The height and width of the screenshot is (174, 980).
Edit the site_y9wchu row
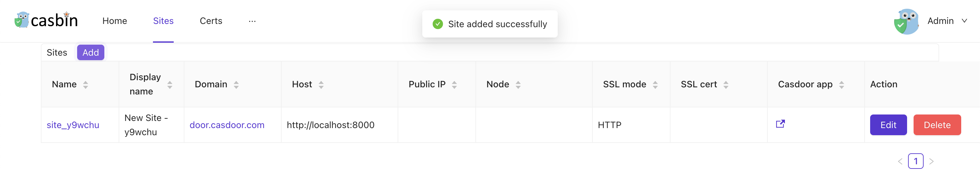(888, 125)
